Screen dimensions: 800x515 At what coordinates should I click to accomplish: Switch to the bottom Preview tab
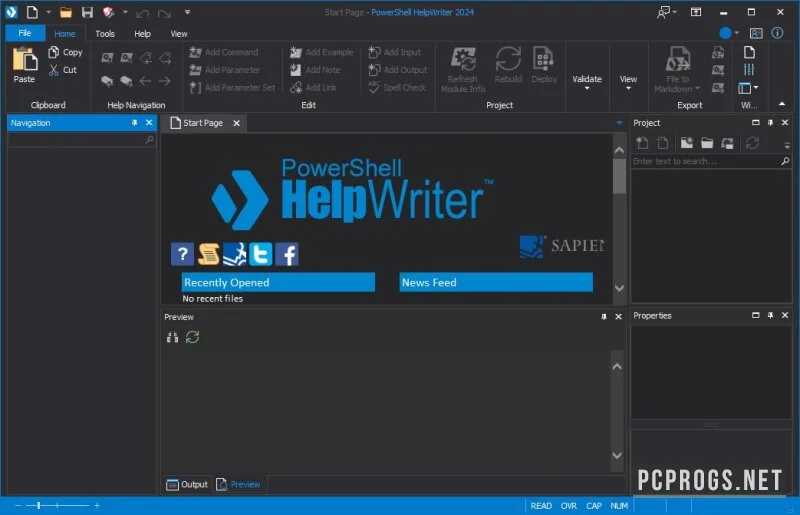pyautogui.click(x=238, y=484)
